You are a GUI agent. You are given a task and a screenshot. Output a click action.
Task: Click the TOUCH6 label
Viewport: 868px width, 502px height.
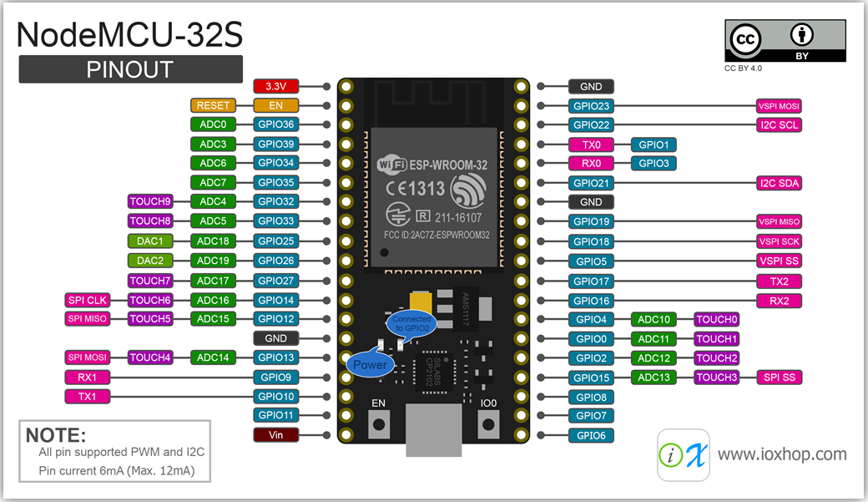pos(150,300)
